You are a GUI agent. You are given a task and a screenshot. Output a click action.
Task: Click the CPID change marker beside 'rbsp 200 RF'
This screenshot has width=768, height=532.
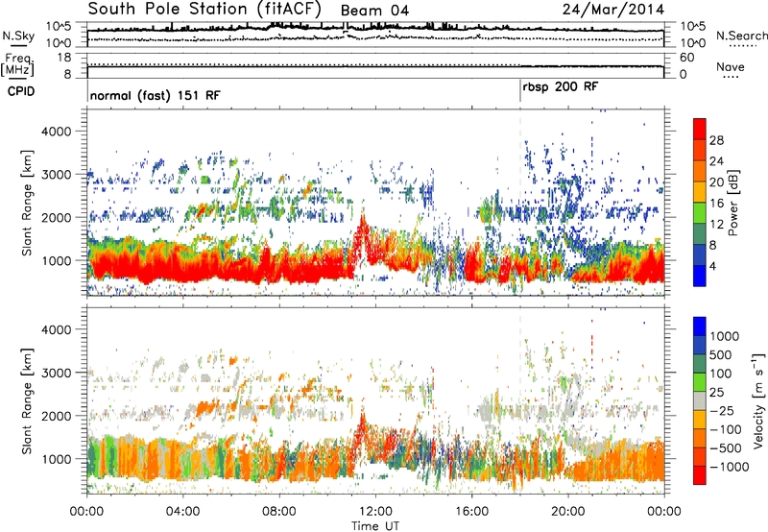520,91
